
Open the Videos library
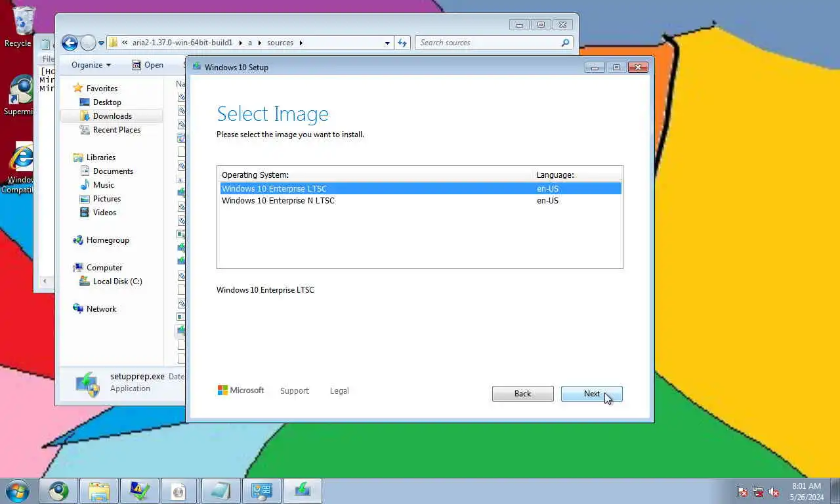point(104,213)
